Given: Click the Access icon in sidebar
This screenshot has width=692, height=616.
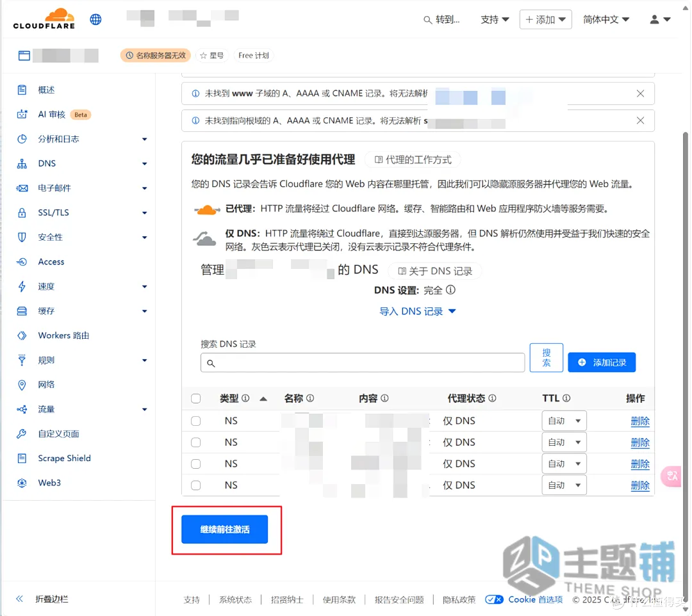Looking at the screenshot, I should point(22,262).
